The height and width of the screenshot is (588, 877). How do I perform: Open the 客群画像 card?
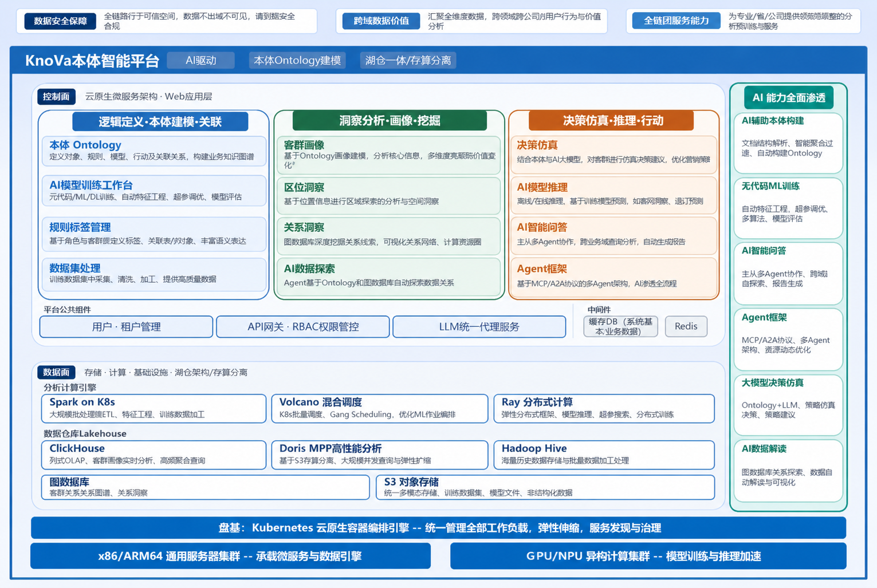388,155
